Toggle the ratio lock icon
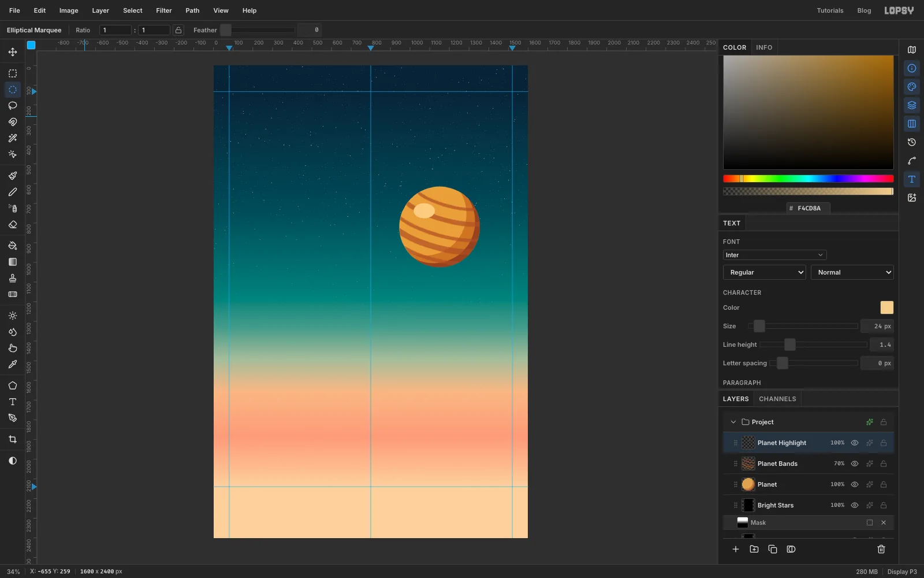The height and width of the screenshot is (578, 924). pyautogui.click(x=178, y=30)
